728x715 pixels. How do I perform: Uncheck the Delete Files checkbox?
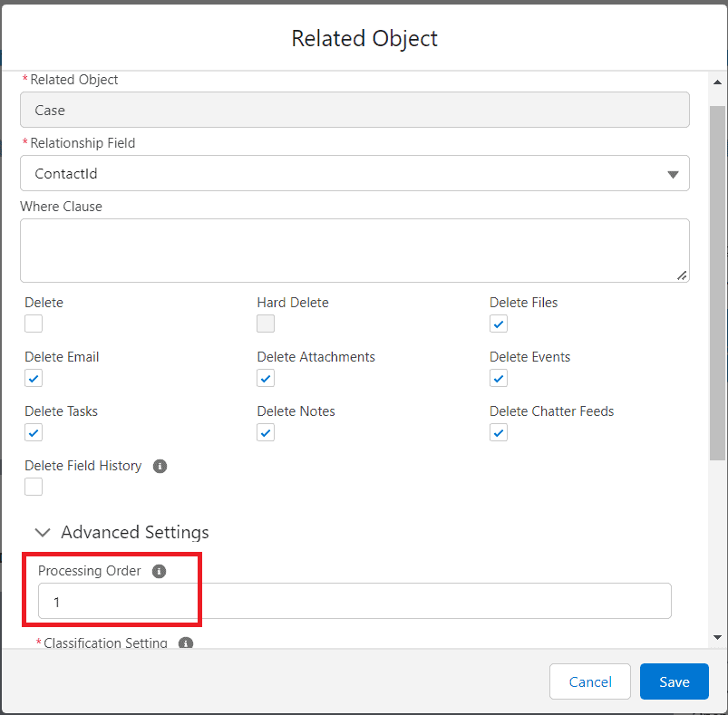click(x=499, y=324)
